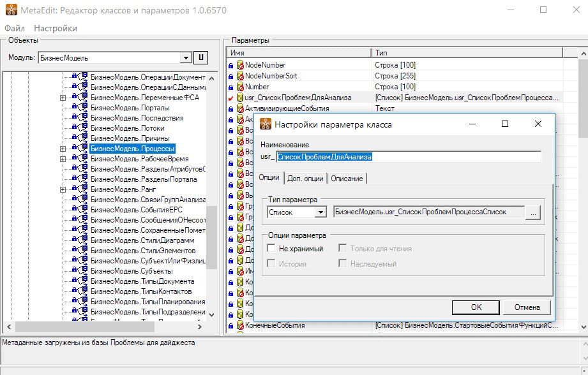588x375 pixels.
Task: Click the class icon beside БизнесМодель.Субъекты
Action: tap(82, 271)
